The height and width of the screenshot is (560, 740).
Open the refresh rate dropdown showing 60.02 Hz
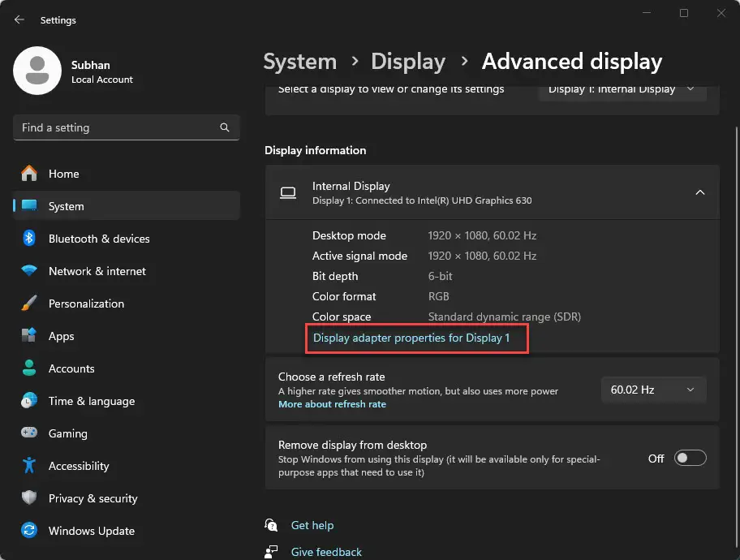point(653,390)
